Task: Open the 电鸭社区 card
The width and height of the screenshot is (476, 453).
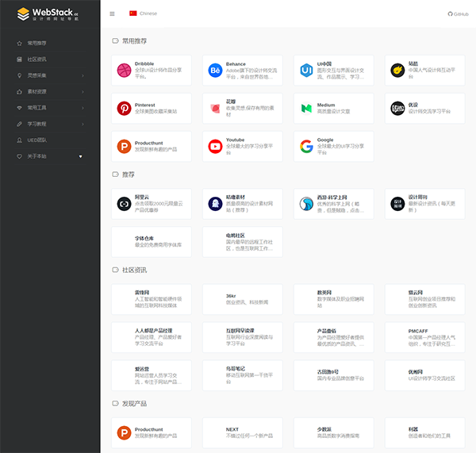Action: click(x=243, y=242)
